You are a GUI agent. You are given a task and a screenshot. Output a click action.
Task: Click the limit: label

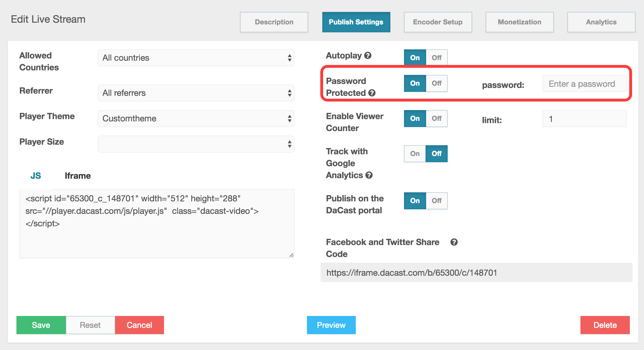tap(492, 120)
